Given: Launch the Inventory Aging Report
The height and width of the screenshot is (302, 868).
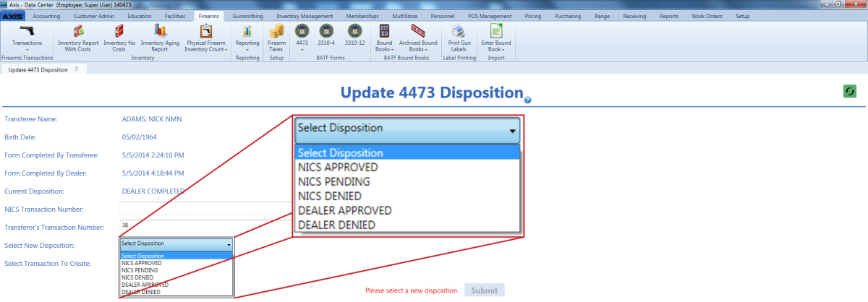Looking at the screenshot, I should tap(160, 38).
